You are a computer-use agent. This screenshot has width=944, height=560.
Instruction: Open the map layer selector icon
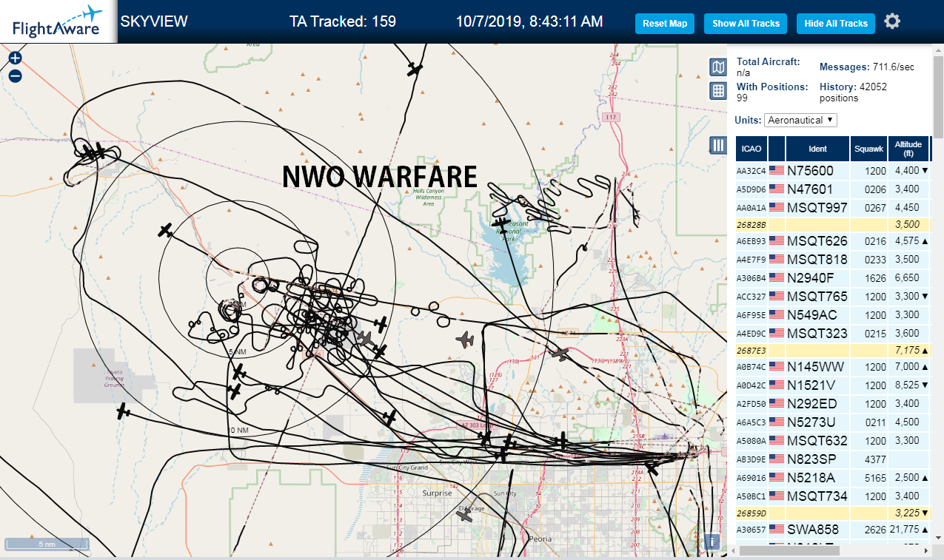pos(717,68)
